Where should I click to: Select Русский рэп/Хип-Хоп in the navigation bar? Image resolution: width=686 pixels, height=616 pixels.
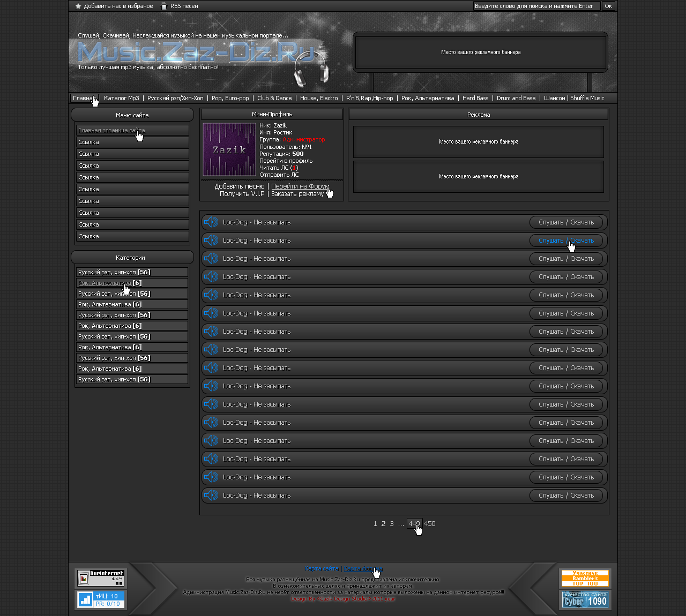pyautogui.click(x=175, y=98)
